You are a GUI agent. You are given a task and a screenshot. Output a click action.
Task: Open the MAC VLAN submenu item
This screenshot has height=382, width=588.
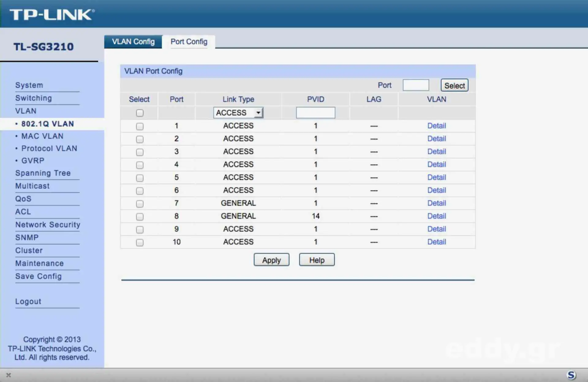pyautogui.click(x=42, y=136)
